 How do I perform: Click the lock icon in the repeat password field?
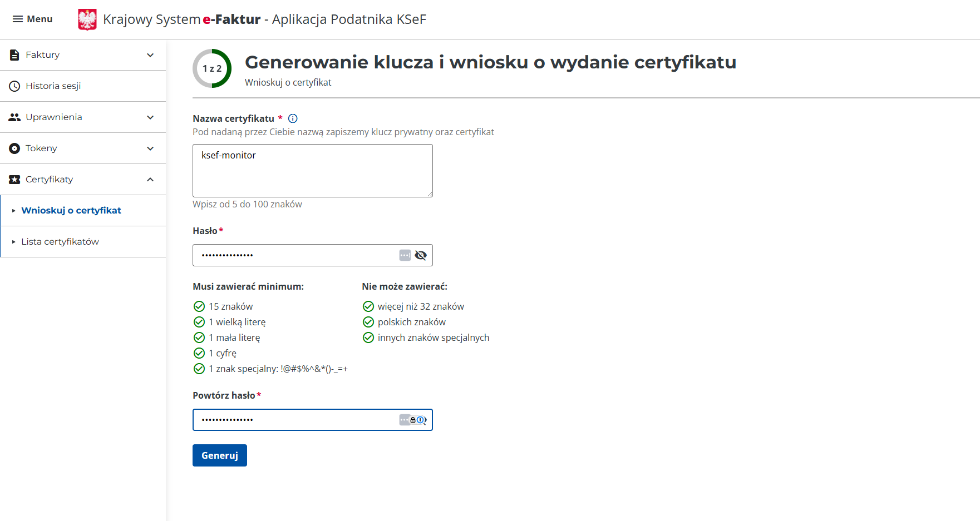pos(413,420)
